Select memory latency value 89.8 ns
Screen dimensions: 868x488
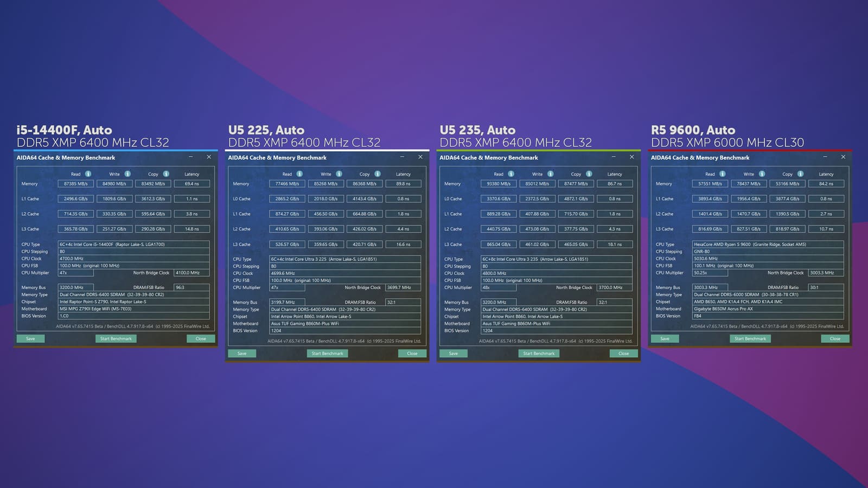[x=404, y=184]
